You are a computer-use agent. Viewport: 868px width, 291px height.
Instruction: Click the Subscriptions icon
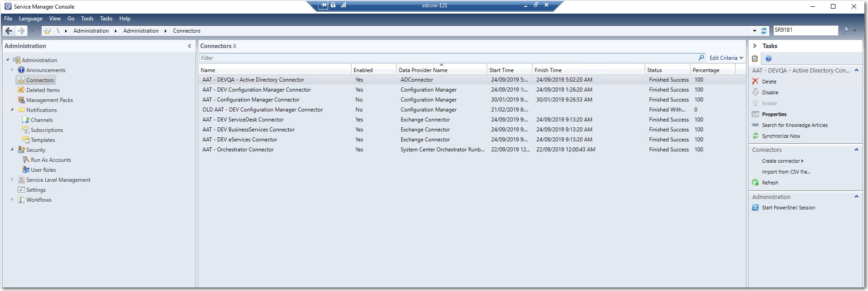[x=26, y=130]
